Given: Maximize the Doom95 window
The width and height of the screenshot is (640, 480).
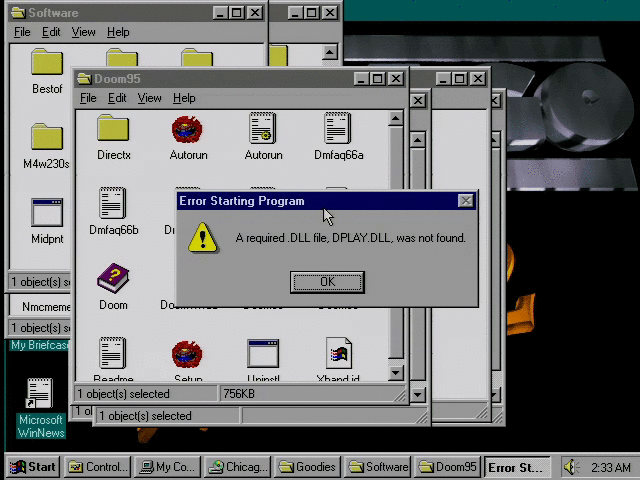Looking at the screenshot, I should click(x=378, y=78).
